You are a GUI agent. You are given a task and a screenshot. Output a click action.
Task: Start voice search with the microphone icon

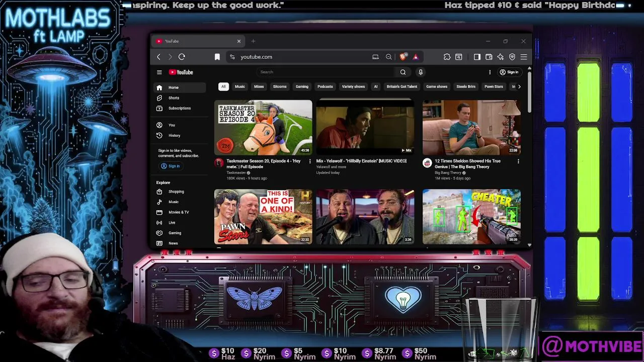coord(421,72)
